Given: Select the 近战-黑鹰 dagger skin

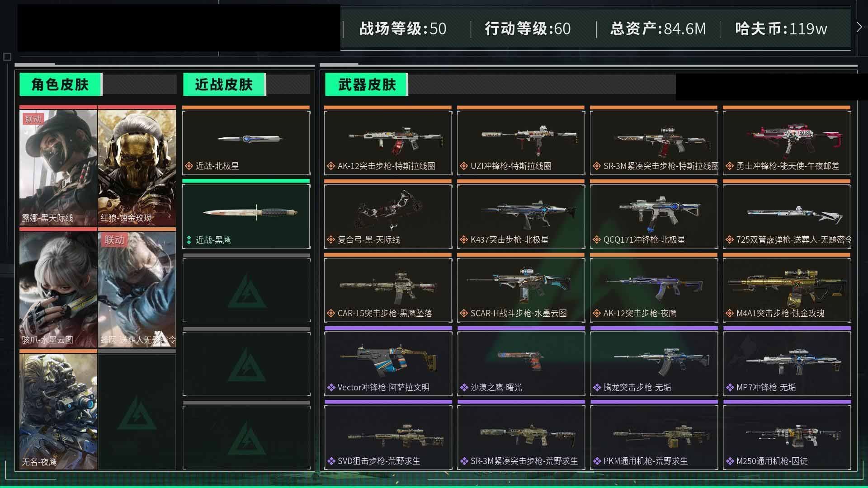Looking at the screenshot, I should tap(246, 216).
